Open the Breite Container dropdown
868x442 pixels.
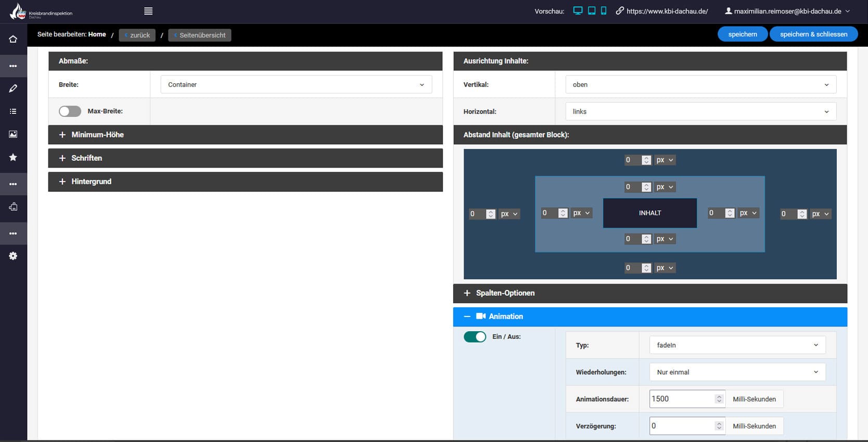pyautogui.click(x=296, y=85)
